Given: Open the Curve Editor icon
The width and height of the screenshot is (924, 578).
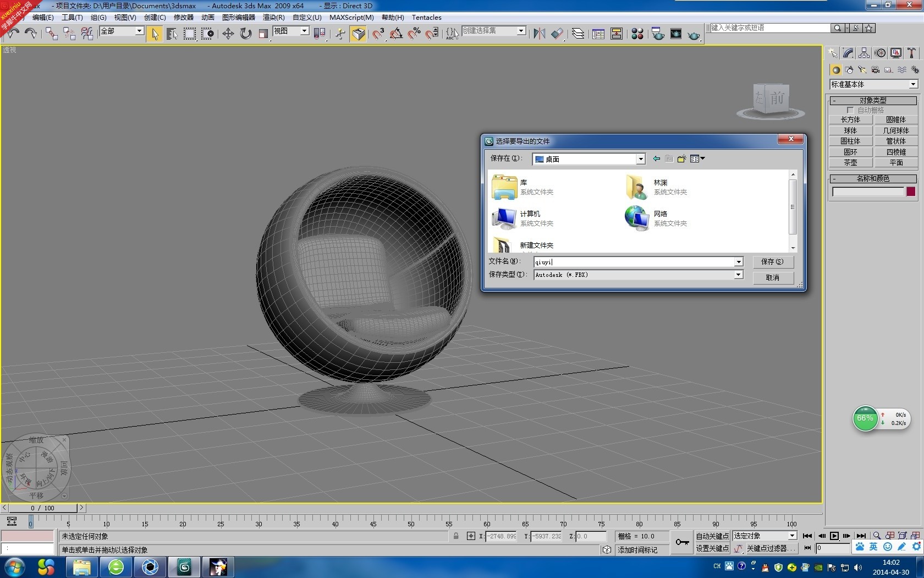Looking at the screenshot, I should tap(598, 34).
